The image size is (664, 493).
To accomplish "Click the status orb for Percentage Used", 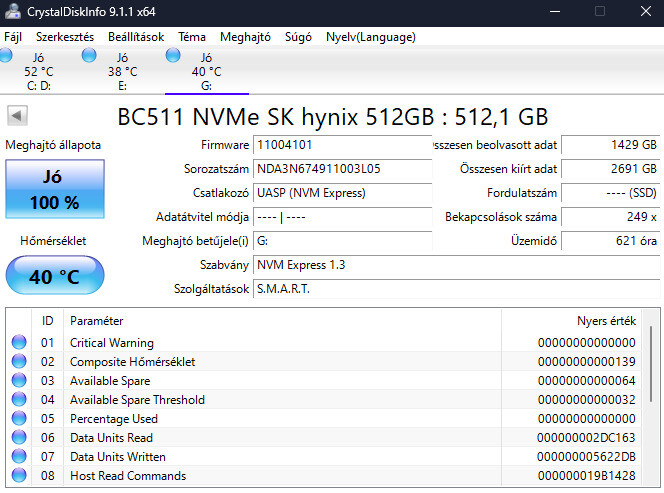I will (18, 419).
